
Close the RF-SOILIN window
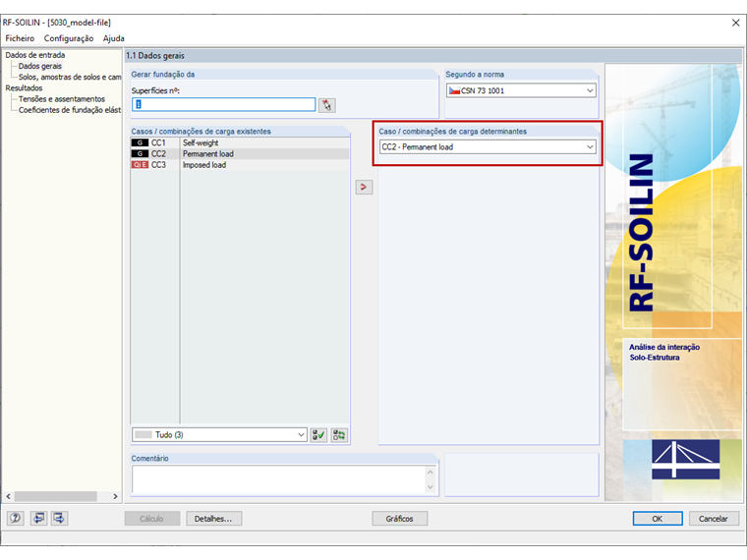tap(735, 23)
